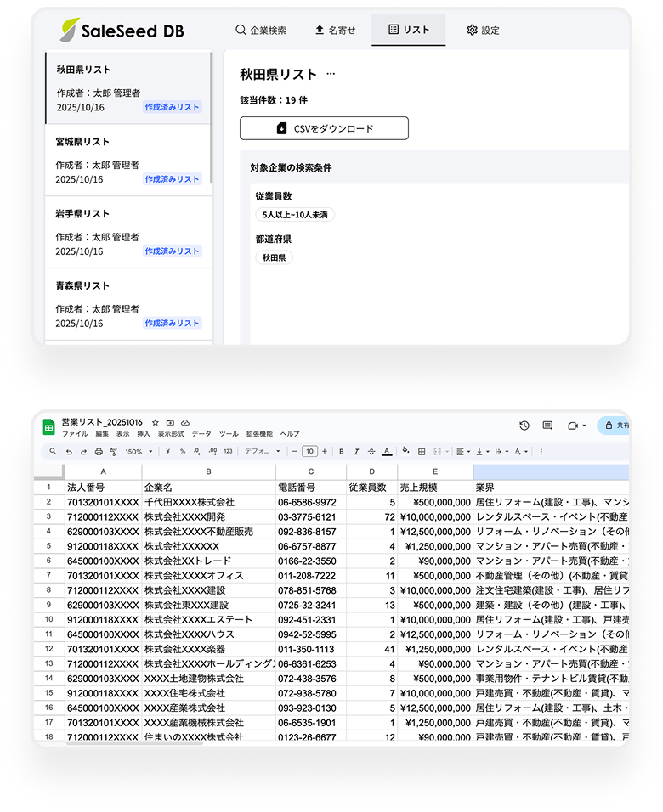The width and height of the screenshot is (663, 812).
Task: Click the font size input field
Action: point(310,452)
